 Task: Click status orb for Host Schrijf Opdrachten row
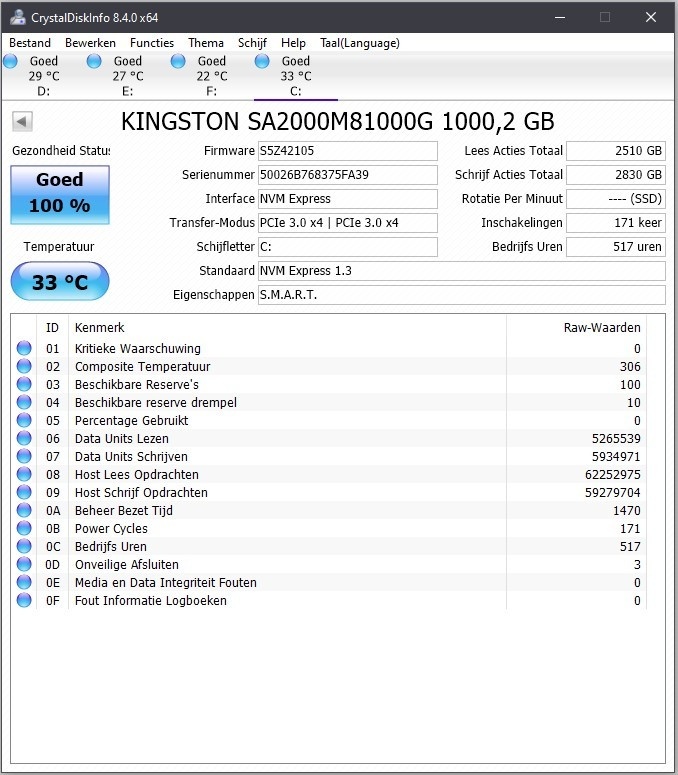tap(24, 492)
